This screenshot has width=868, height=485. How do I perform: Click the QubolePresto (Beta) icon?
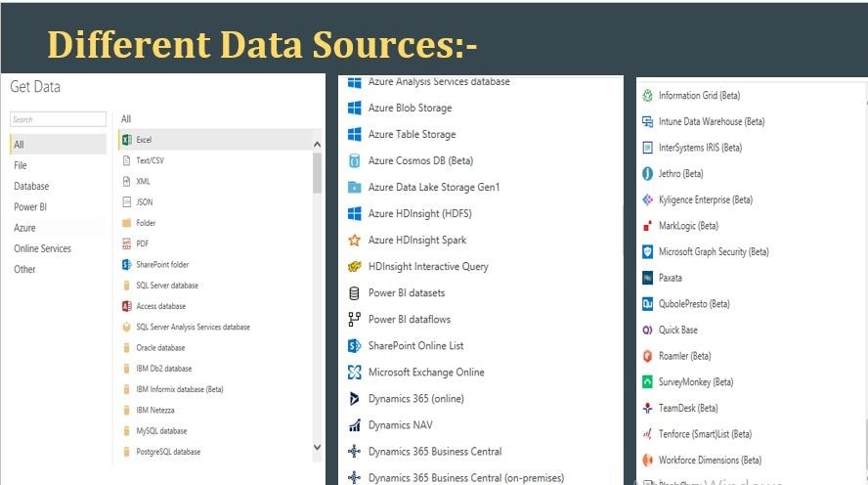[x=647, y=304]
